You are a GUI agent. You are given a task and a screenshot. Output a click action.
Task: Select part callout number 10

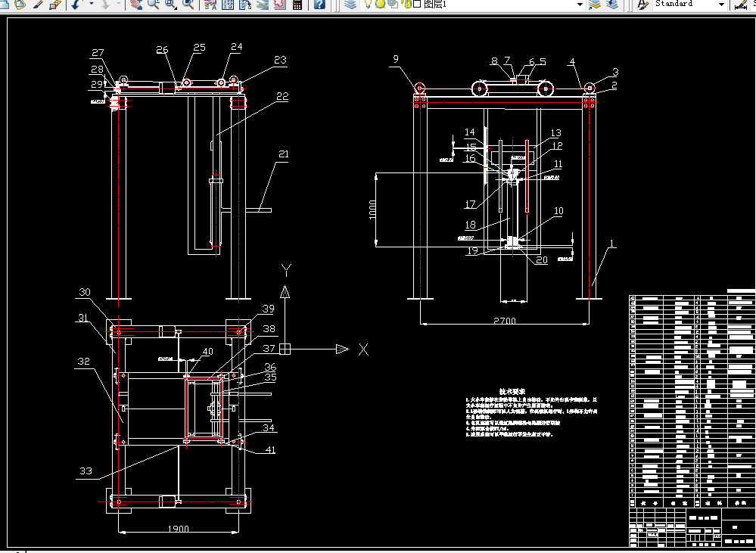pyautogui.click(x=558, y=211)
